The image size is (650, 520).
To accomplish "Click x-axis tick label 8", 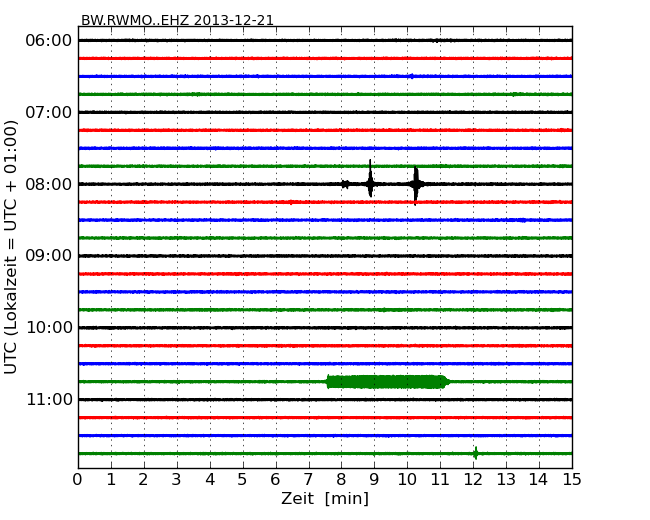I will click(341, 480).
